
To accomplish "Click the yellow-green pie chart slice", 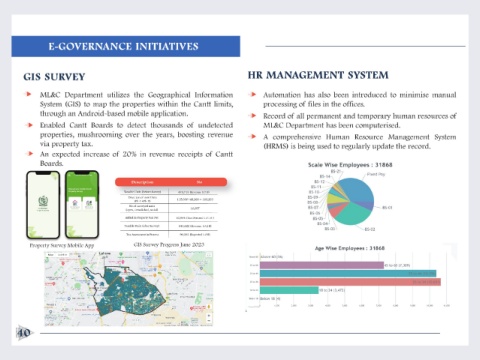I will (333, 198).
